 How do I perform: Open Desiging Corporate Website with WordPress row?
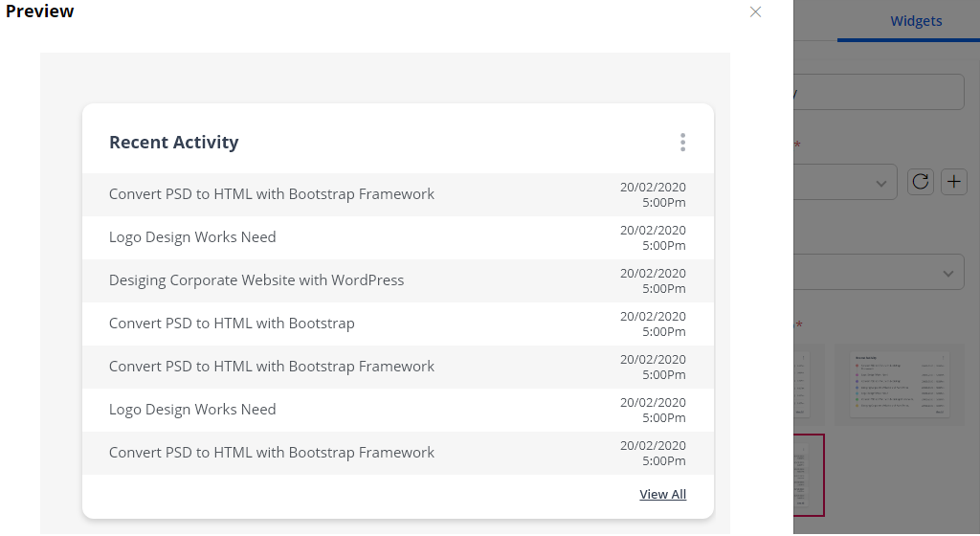256,280
